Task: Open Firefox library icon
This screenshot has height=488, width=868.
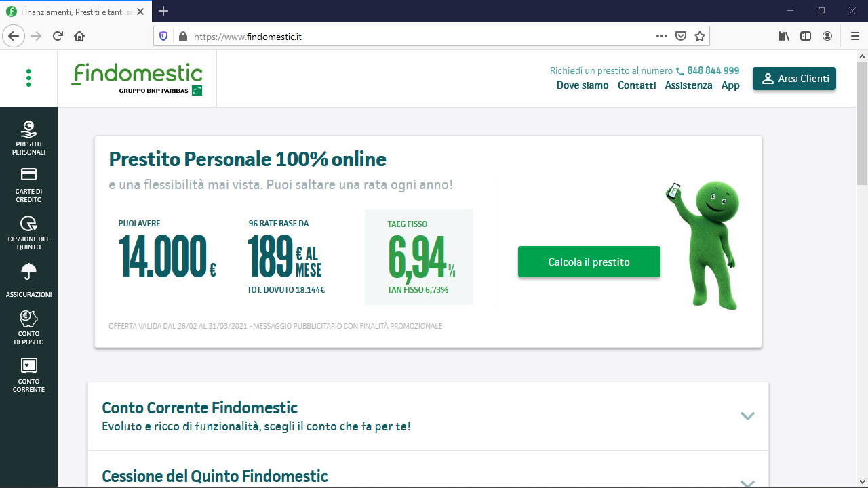Action: 784,37
